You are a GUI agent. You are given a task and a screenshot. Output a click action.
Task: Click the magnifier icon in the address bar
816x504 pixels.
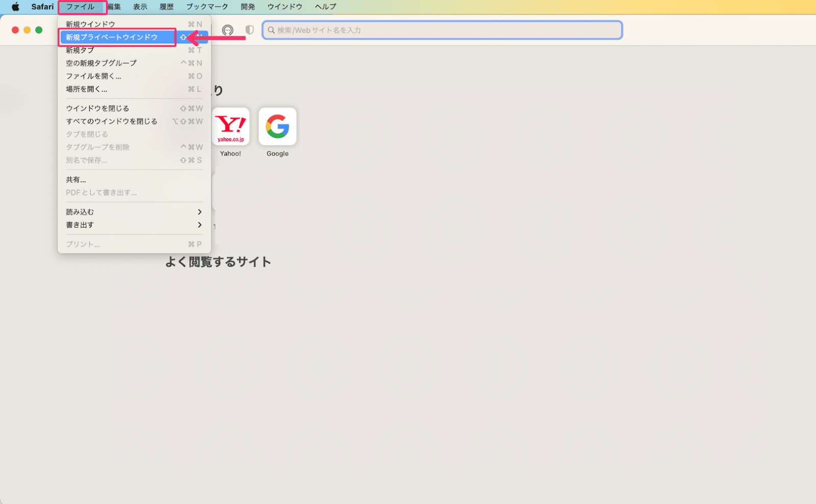[x=271, y=30]
